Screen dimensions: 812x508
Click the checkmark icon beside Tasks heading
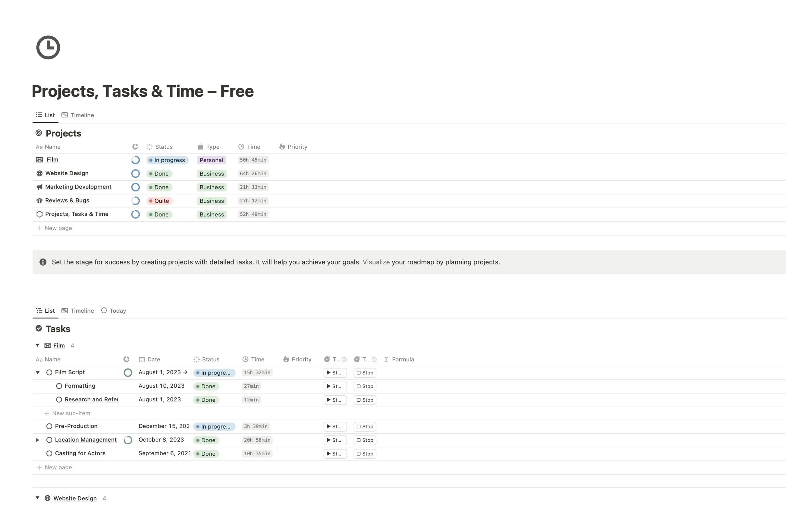point(39,329)
